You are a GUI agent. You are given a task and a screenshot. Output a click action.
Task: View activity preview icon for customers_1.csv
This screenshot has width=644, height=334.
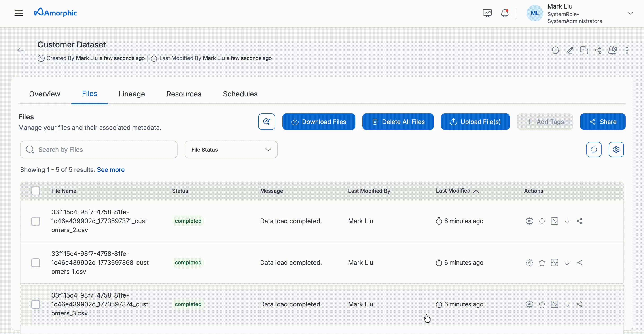point(555,262)
